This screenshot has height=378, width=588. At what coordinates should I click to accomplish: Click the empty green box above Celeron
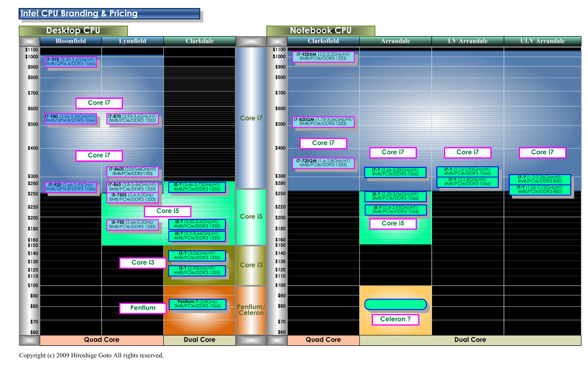395,304
